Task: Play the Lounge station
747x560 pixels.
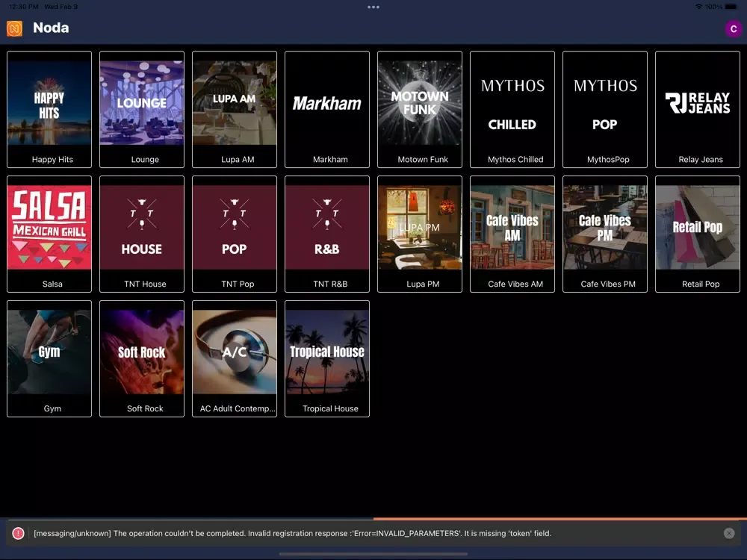Action: pyautogui.click(x=141, y=110)
